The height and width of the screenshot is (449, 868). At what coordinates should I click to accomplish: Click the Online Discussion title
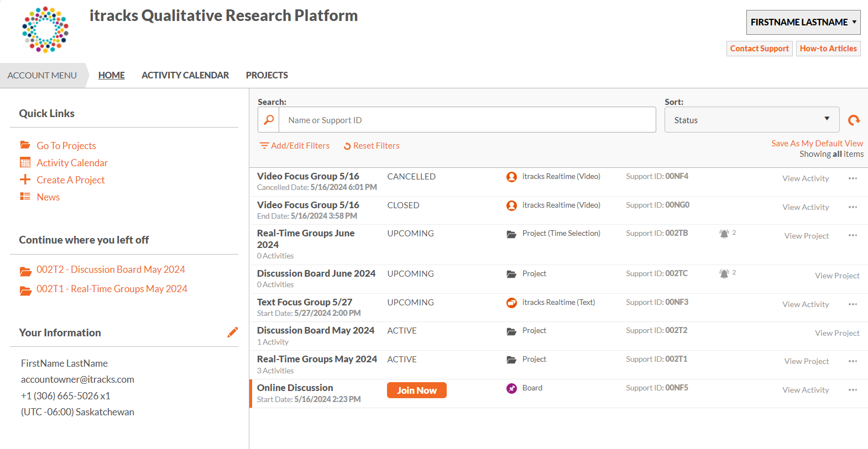pyautogui.click(x=295, y=388)
